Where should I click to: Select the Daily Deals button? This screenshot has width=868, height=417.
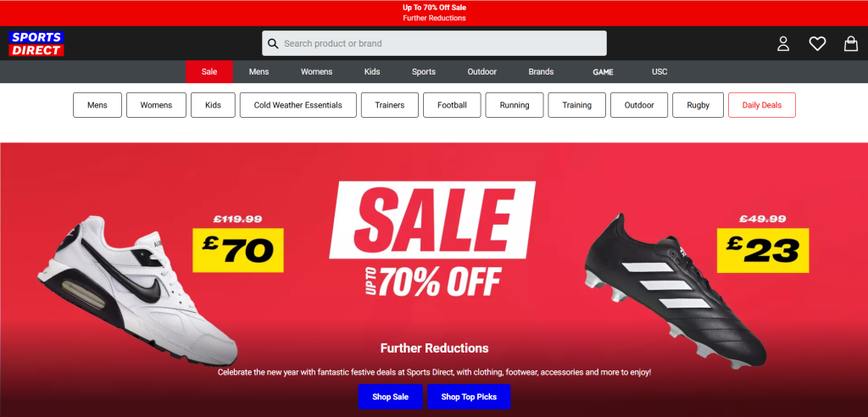(762, 105)
